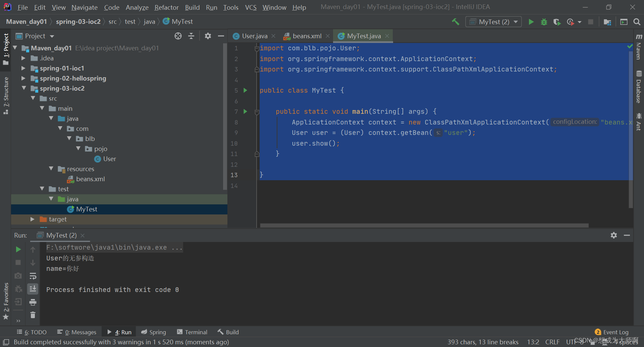Click the Build project hammer icon

point(455,22)
